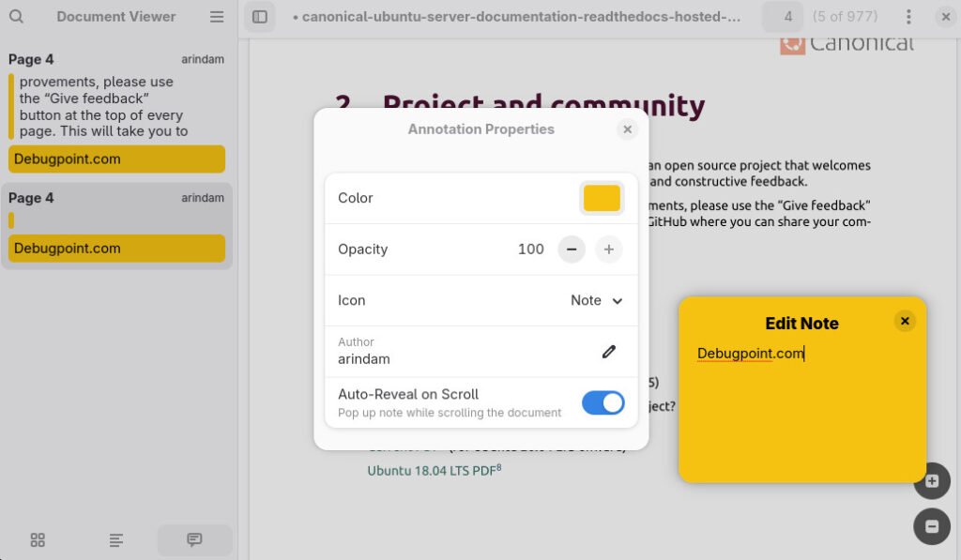Open the three-dot options menu
The image size is (961, 560).
[907, 16]
